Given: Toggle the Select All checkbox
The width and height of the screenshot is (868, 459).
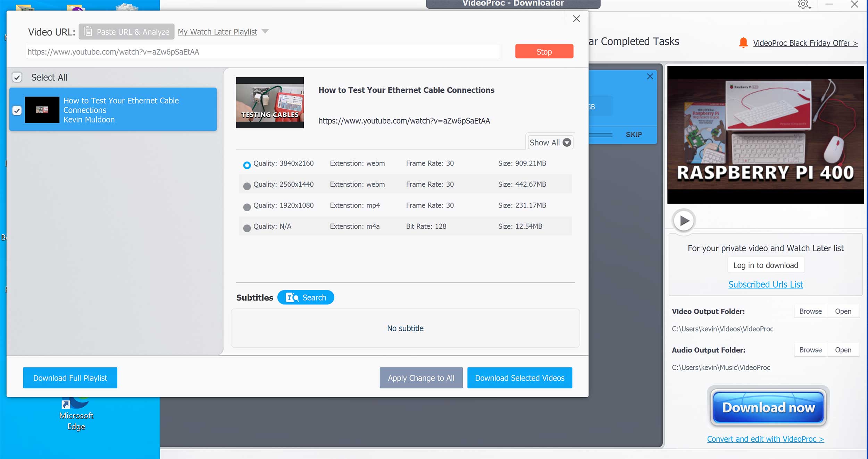Looking at the screenshot, I should (17, 77).
